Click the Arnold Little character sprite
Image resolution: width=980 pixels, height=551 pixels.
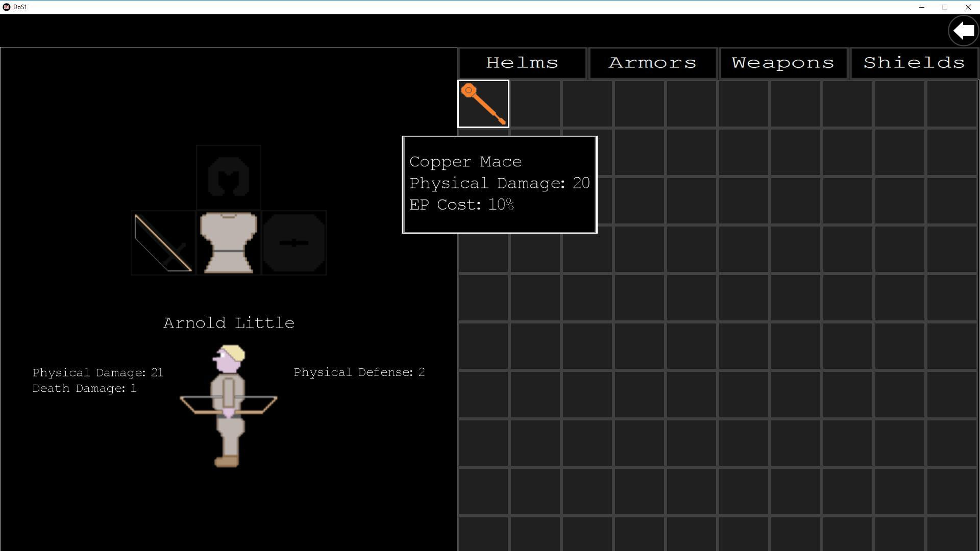[229, 406]
